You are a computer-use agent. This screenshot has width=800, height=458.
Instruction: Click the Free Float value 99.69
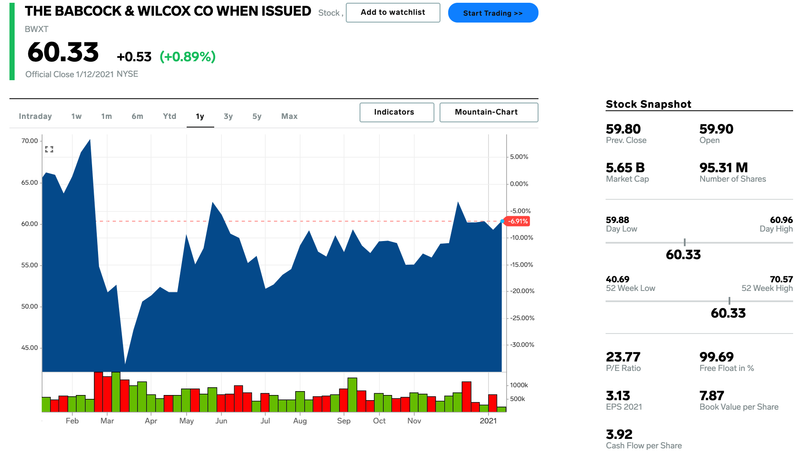tap(716, 357)
